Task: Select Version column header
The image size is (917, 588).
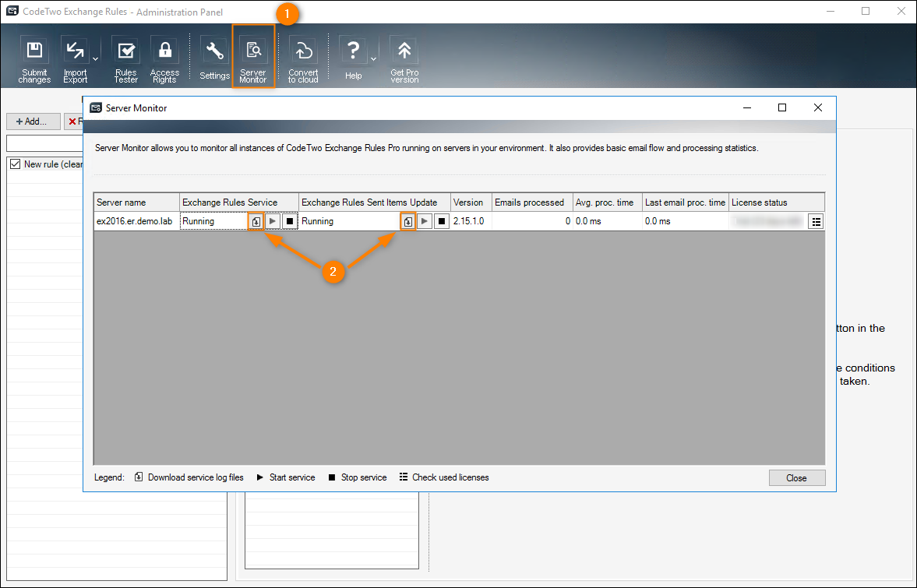Action: click(471, 202)
